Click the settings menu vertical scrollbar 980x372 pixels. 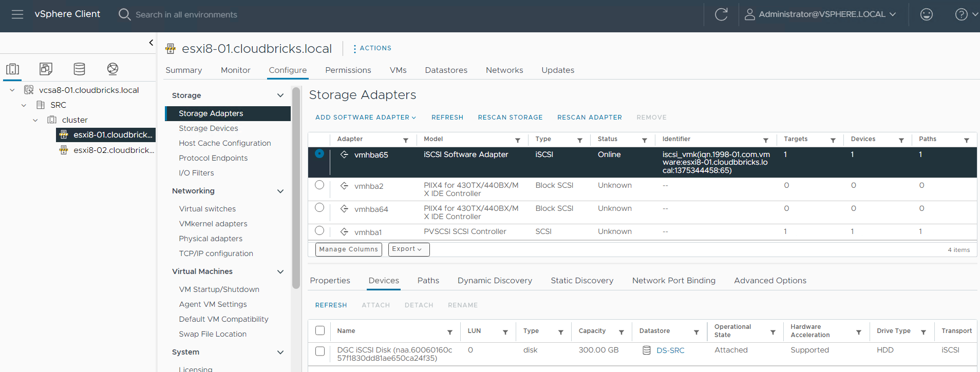tap(296, 188)
